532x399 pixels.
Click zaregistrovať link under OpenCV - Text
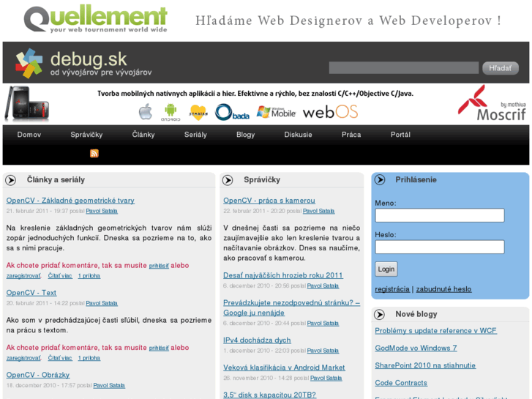click(23, 358)
